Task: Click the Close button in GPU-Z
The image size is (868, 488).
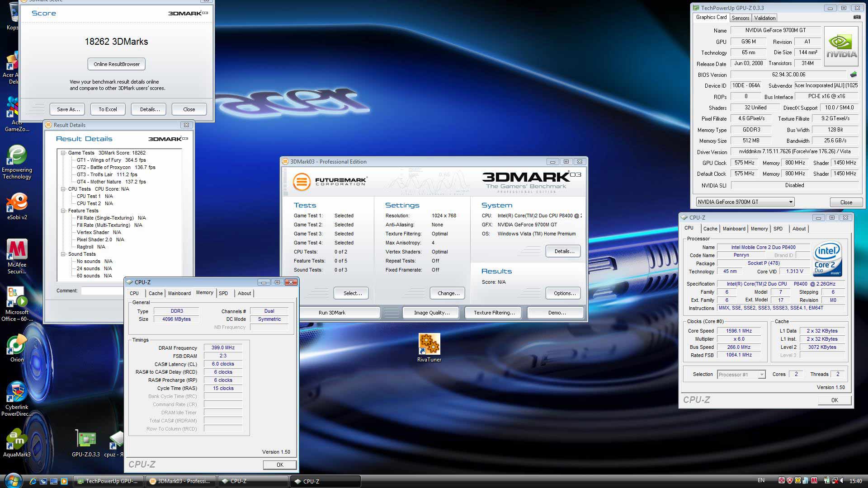Action: coord(846,202)
